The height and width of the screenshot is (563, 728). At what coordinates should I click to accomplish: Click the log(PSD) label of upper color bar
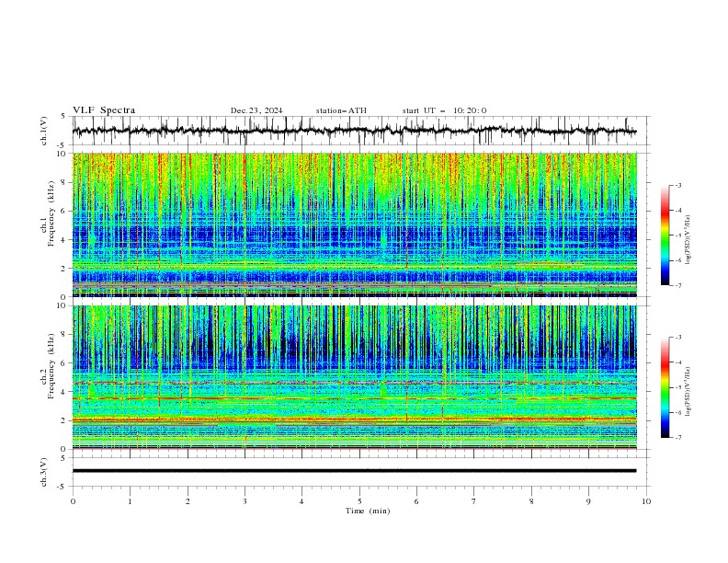tap(688, 240)
